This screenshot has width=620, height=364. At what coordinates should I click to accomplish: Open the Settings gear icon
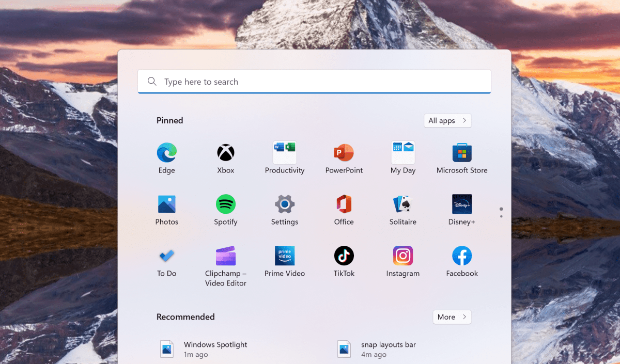285,204
